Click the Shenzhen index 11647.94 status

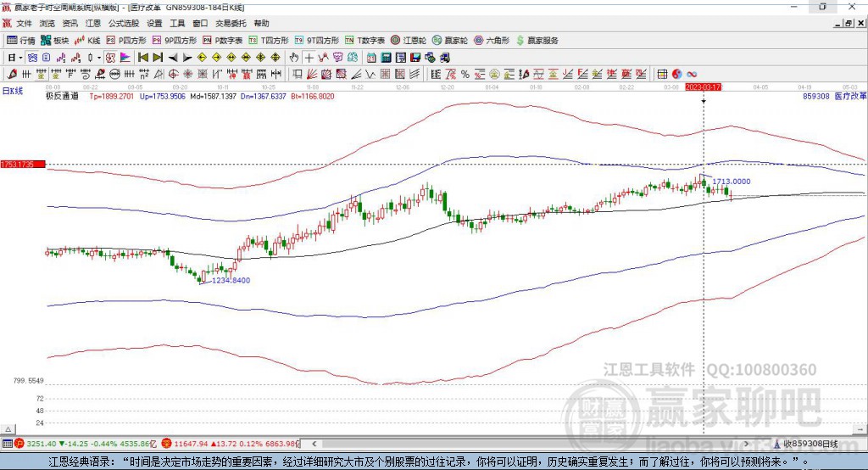pyautogui.click(x=231, y=444)
